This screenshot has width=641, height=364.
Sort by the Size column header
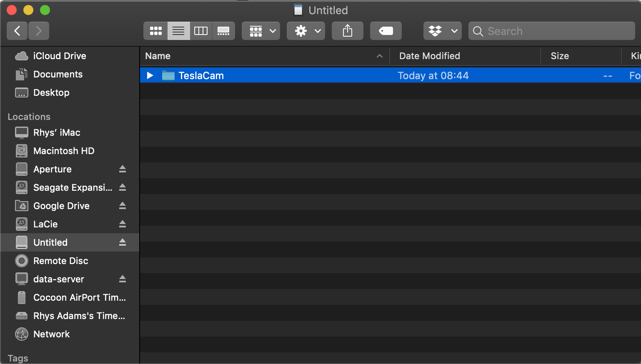tap(559, 56)
